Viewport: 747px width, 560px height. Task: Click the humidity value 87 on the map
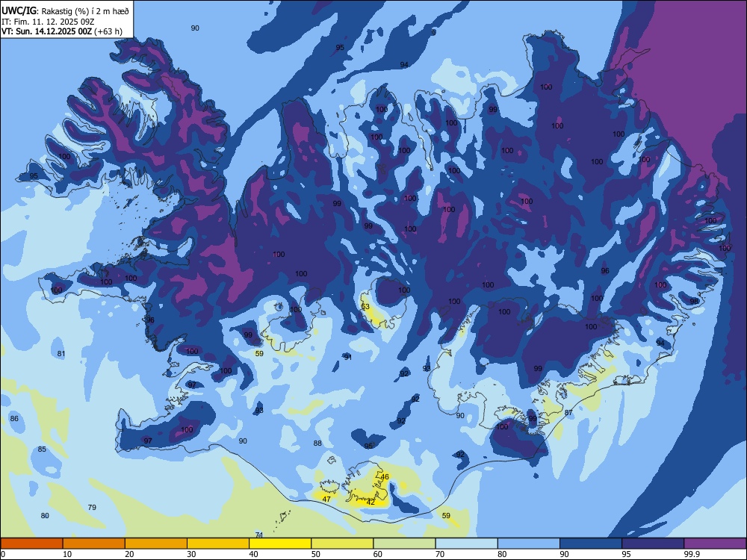(568, 412)
